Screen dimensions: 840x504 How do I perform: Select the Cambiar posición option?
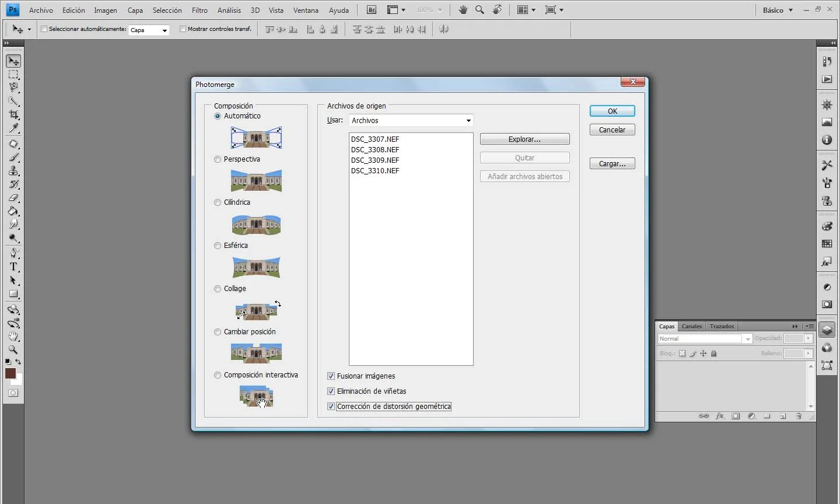coord(218,332)
